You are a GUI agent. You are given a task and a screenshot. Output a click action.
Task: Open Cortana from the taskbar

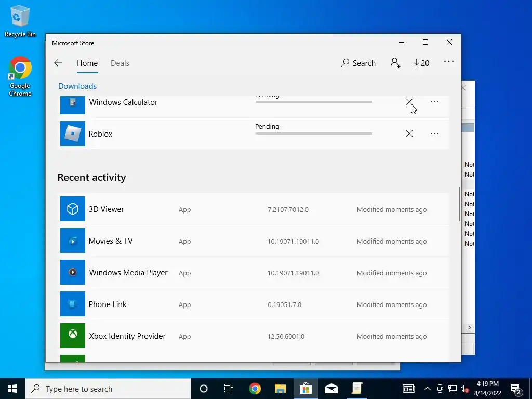pos(204,389)
